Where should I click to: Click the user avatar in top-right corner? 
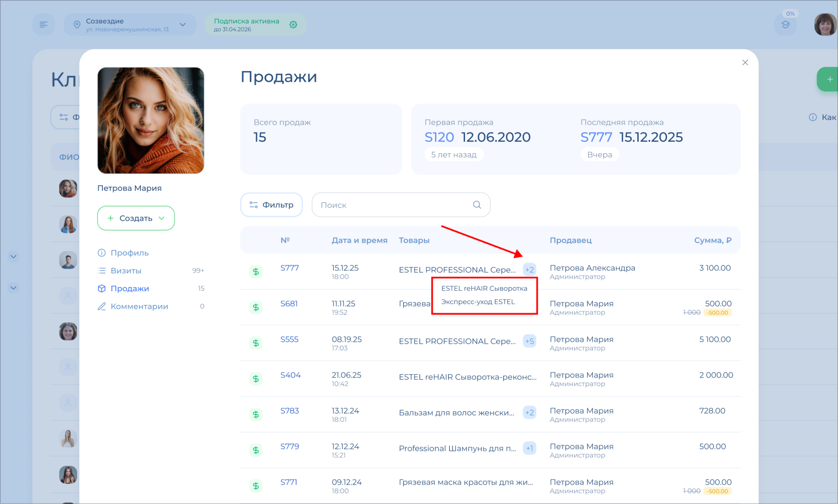(825, 25)
